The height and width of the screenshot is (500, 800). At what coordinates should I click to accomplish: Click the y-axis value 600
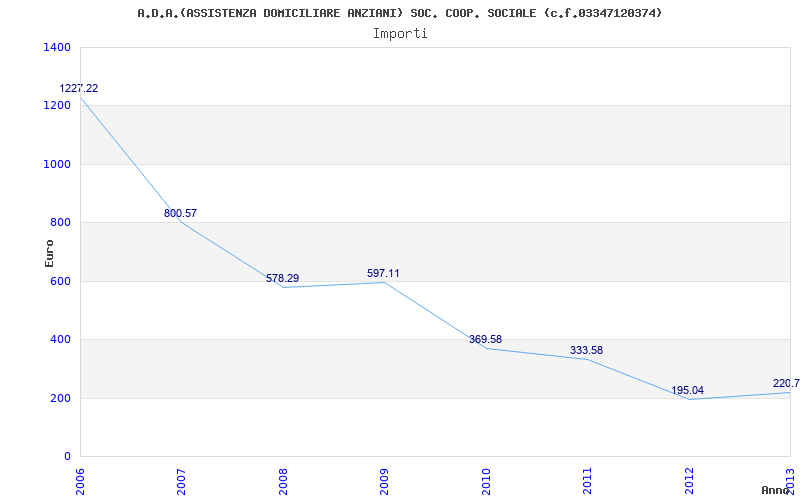(x=61, y=281)
